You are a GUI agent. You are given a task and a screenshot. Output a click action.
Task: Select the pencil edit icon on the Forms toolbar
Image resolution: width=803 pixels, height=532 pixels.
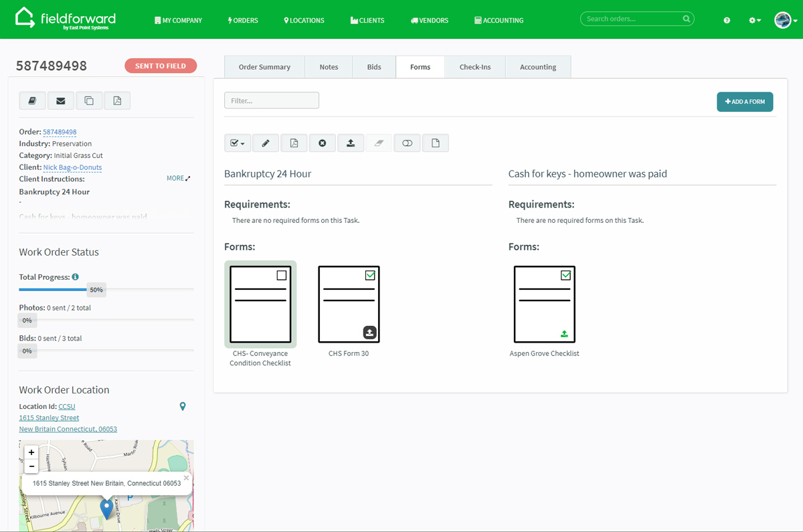coord(266,143)
